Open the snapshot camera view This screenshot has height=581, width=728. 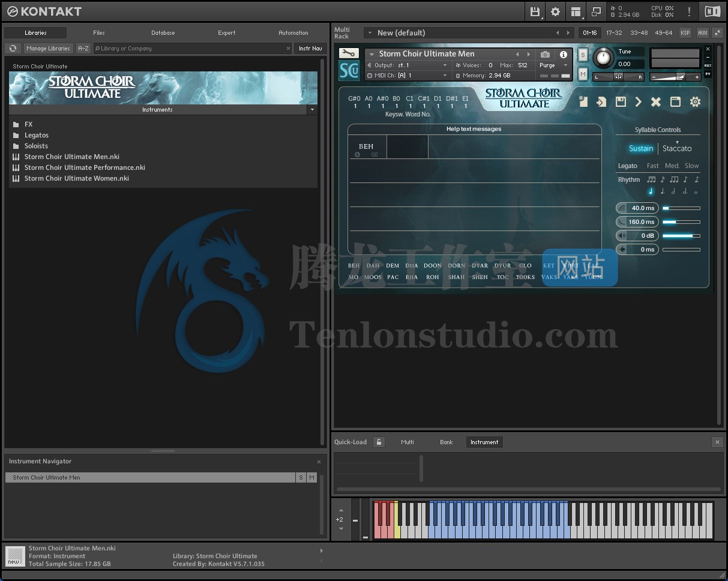545,54
